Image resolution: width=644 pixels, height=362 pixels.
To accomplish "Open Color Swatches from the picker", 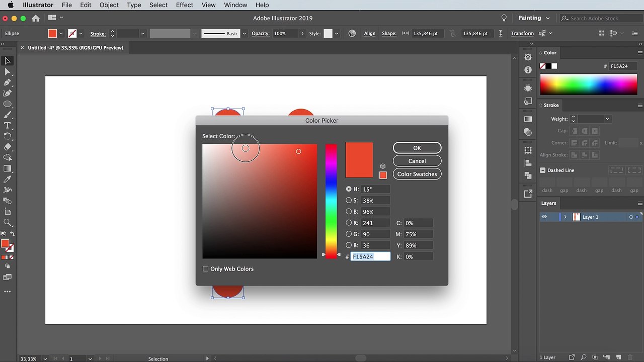I will coord(417,174).
